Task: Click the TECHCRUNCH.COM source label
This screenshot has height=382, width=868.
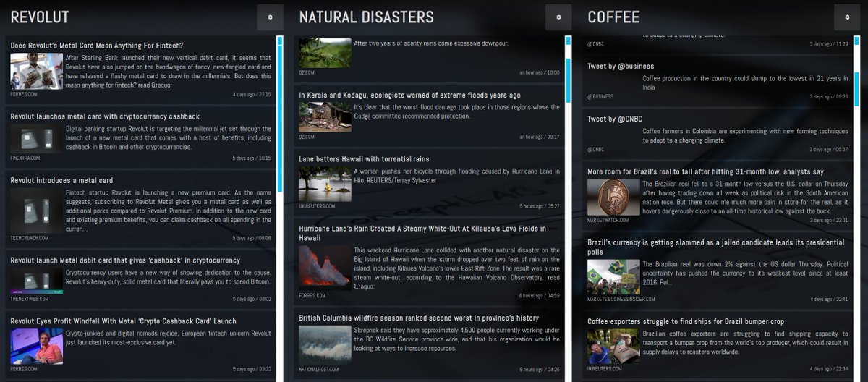Action: click(x=29, y=238)
